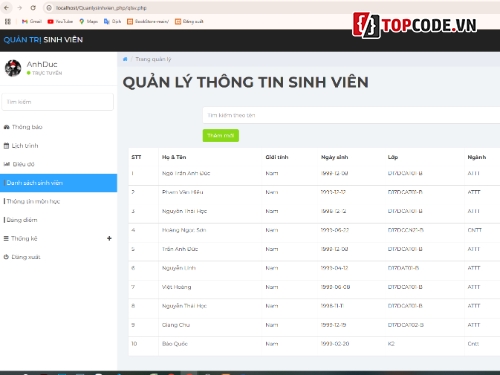Click K2 class in Bảo Quốc row

click(x=391, y=344)
